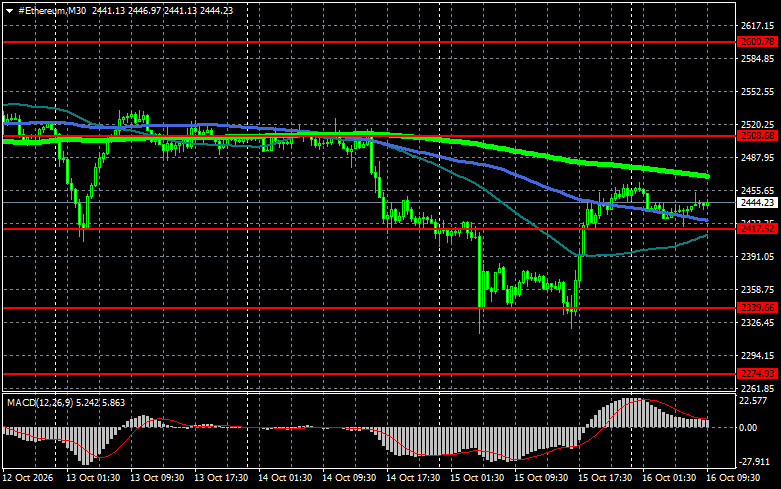Click the 14 Oct 09:30 time label
781x489 pixels.
point(349,478)
